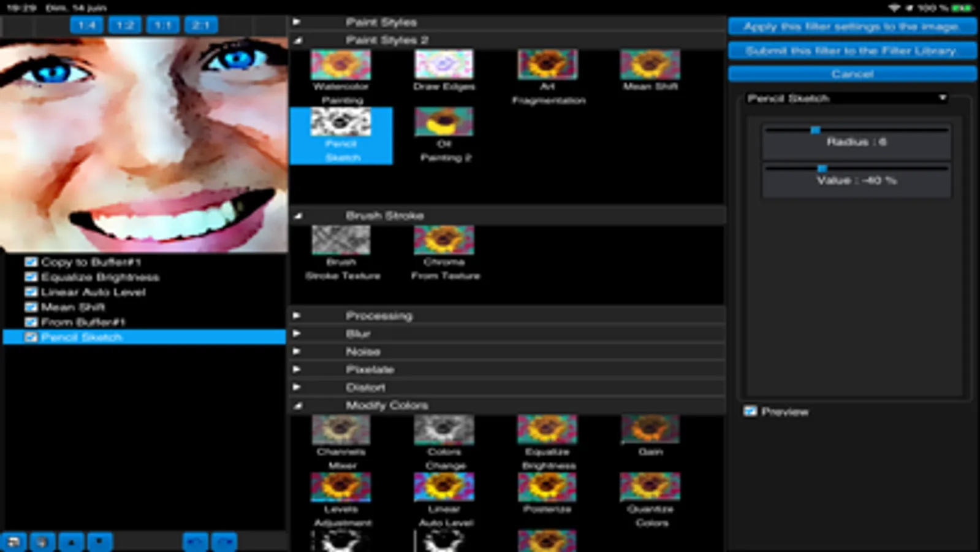The image size is (980, 552).
Task: Choose the Brush Stroke Texture filter
Action: click(x=341, y=240)
